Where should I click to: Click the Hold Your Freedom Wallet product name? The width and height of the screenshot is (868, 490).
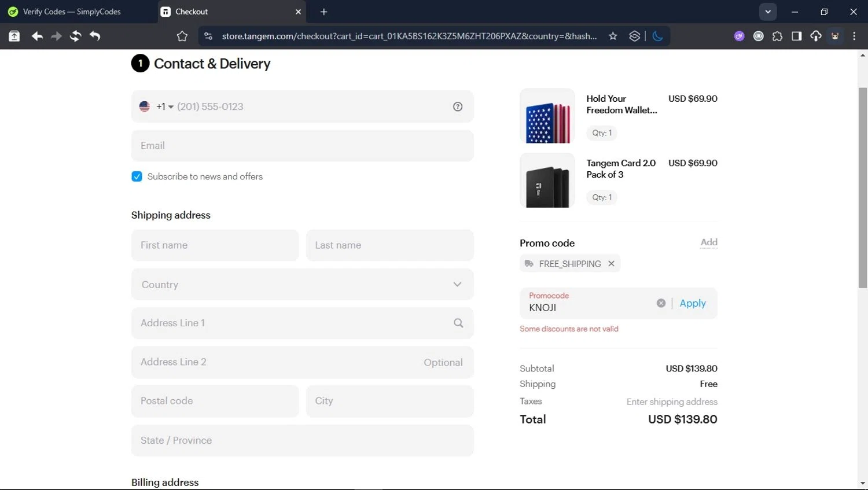coord(621,105)
